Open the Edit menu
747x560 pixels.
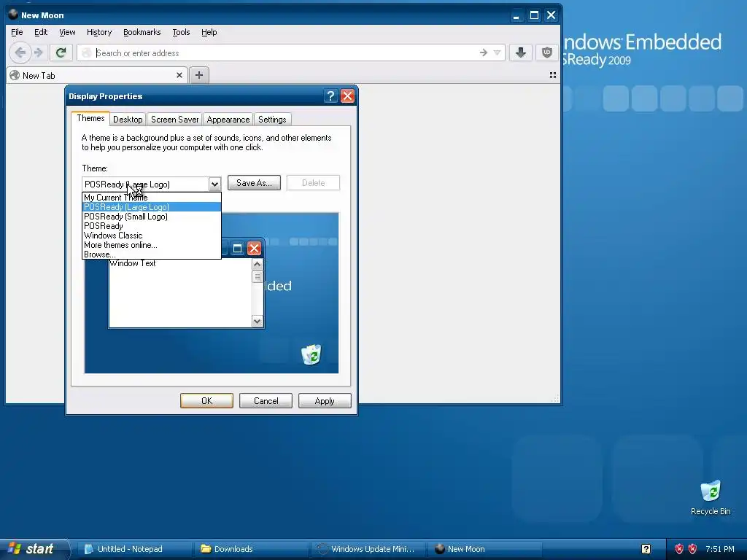pyautogui.click(x=41, y=32)
